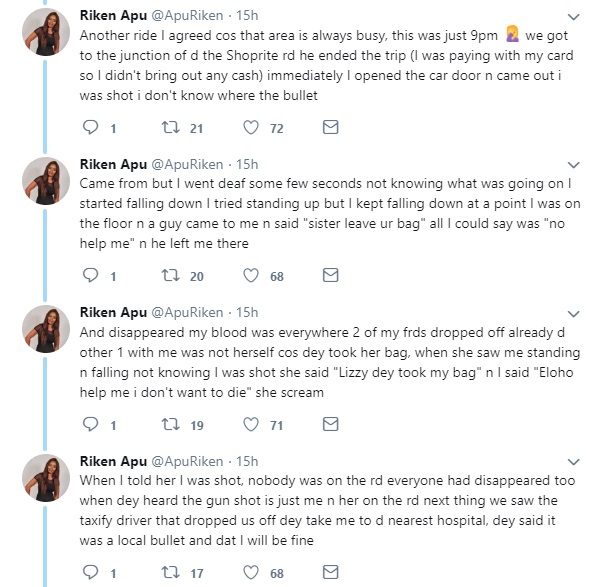Open dropdown menu on the fourth tweet

coord(578,460)
